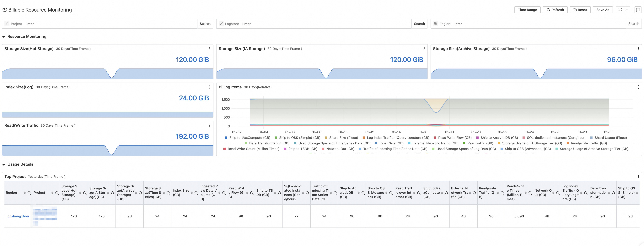Screen dimensions: 644x246
Task: Toggle Shard Usage (Piece) legend item
Action: [x=608, y=138]
